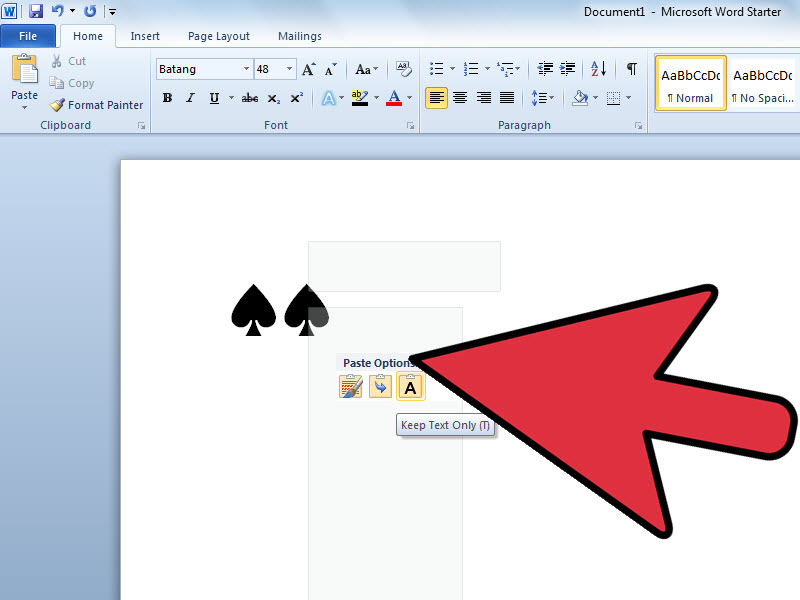
Task: Center align the text
Action: pos(460,98)
